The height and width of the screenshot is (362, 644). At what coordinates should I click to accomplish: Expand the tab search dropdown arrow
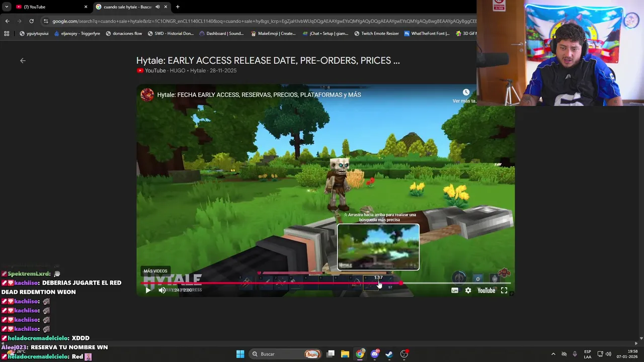click(x=7, y=7)
